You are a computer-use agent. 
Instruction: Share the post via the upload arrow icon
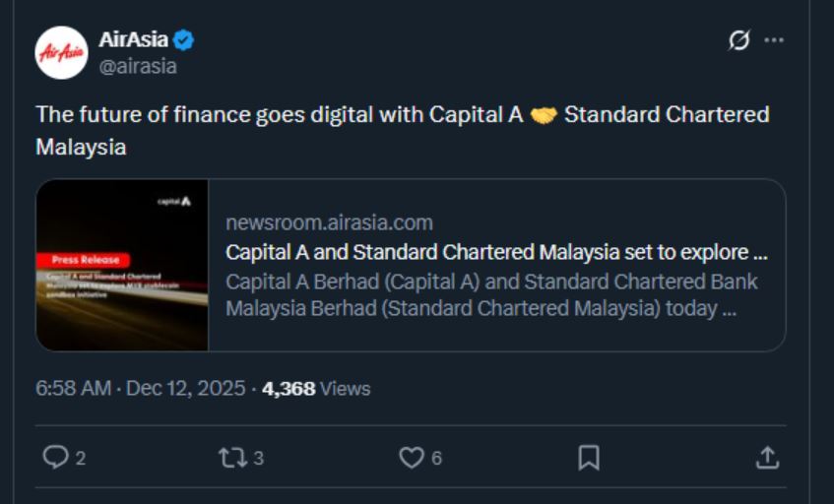point(767,457)
